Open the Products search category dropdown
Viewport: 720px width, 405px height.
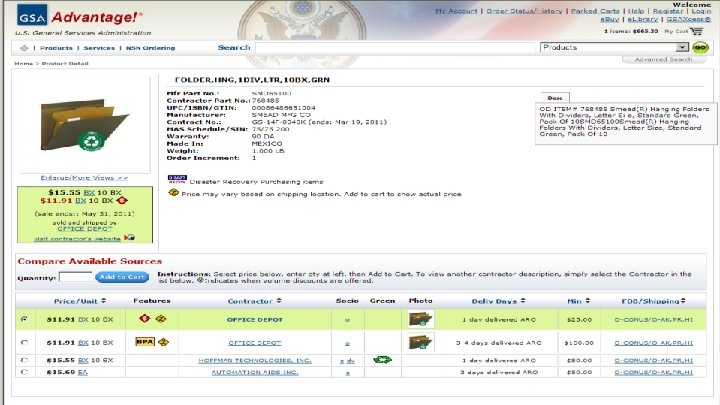tap(614, 47)
